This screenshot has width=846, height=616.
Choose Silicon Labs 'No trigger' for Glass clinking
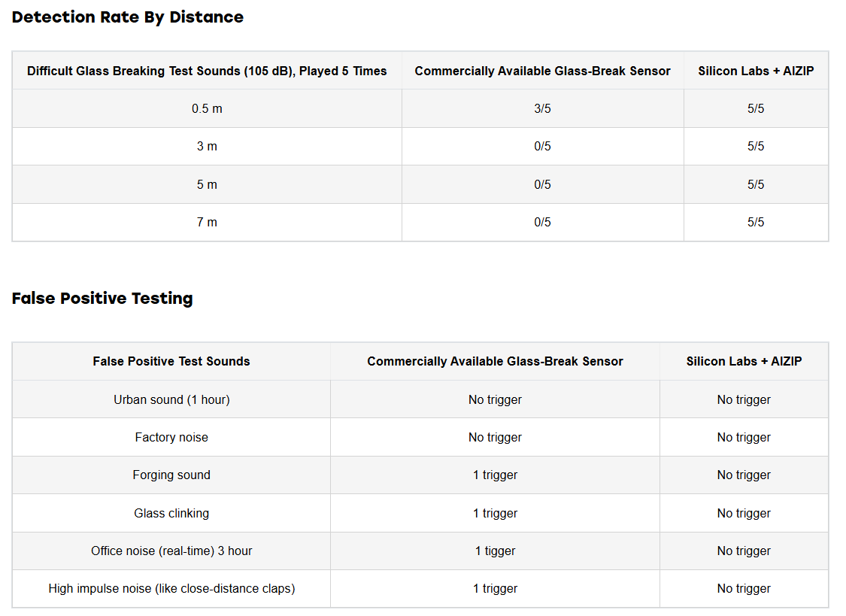point(744,514)
